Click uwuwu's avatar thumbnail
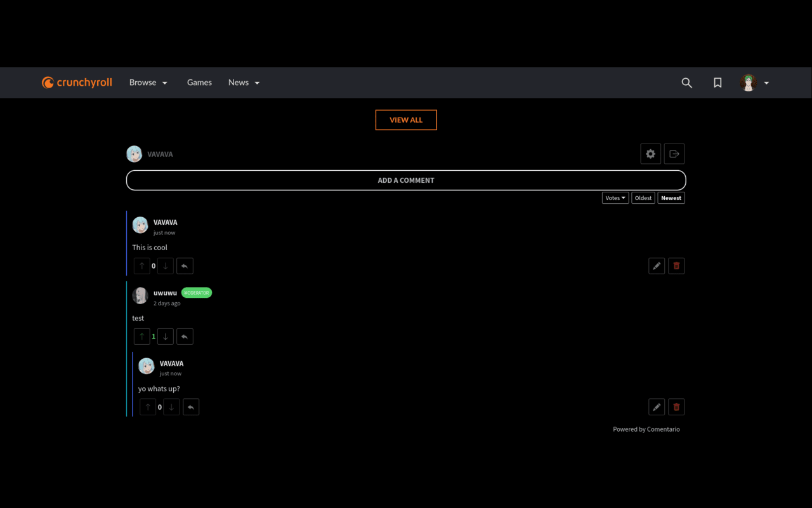Viewport: 812px width, 508px height. (140, 295)
